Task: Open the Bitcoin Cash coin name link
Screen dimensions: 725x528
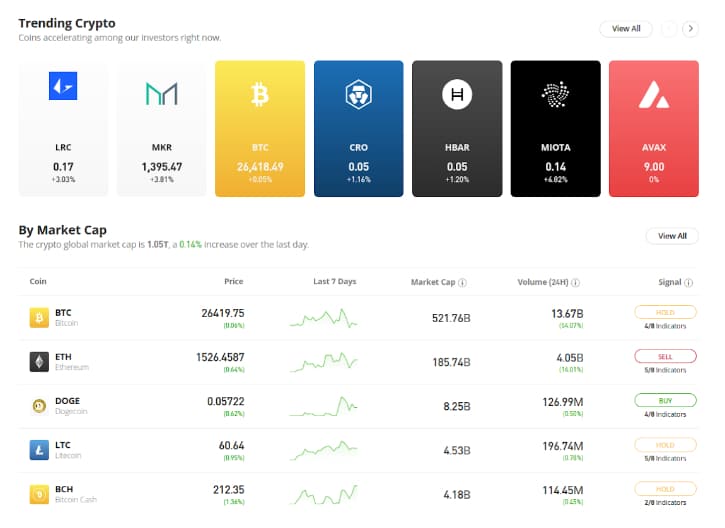Action: 76,500
